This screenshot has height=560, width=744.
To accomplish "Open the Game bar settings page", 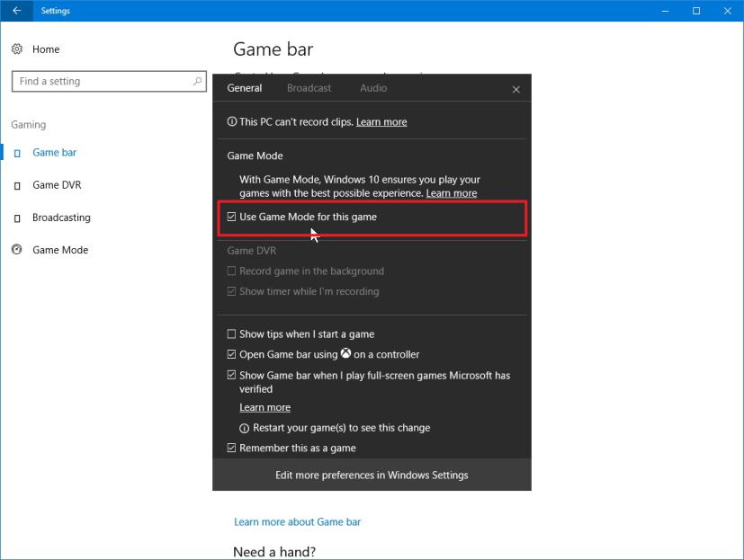I will coord(54,153).
